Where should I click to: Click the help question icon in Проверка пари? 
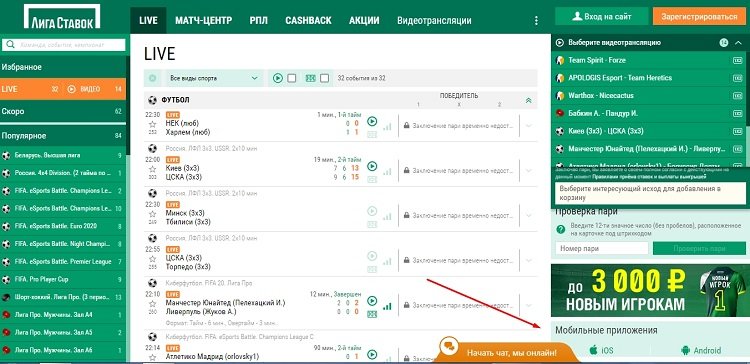tap(561, 229)
